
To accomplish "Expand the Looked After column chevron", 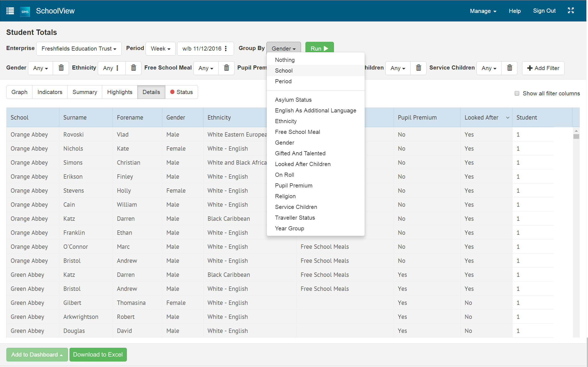I will pos(508,118).
